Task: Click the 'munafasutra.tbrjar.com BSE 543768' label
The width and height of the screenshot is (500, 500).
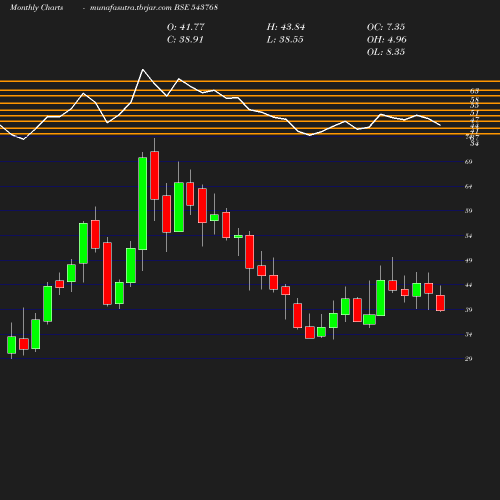Action: click(154, 7)
